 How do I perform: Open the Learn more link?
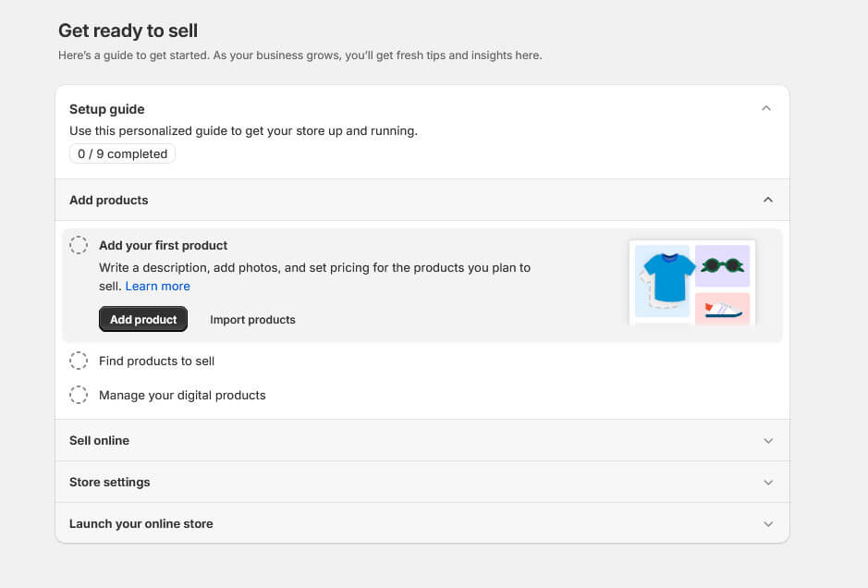coord(158,287)
